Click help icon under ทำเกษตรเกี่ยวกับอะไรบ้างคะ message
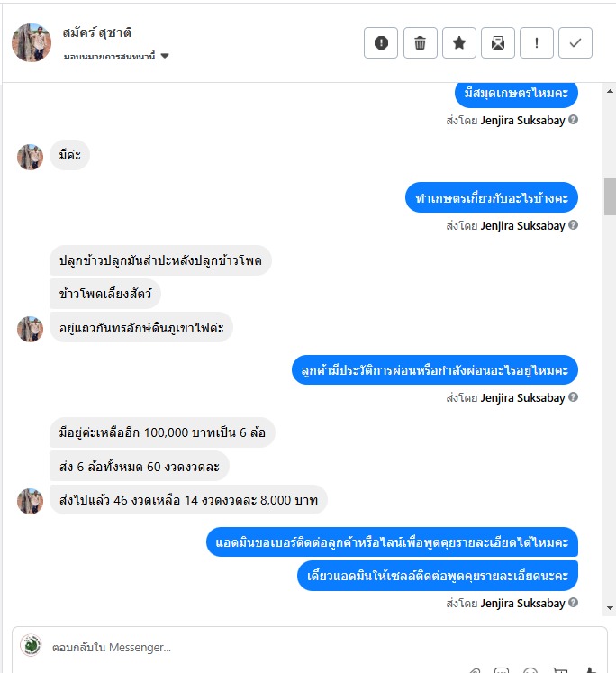 (x=573, y=225)
